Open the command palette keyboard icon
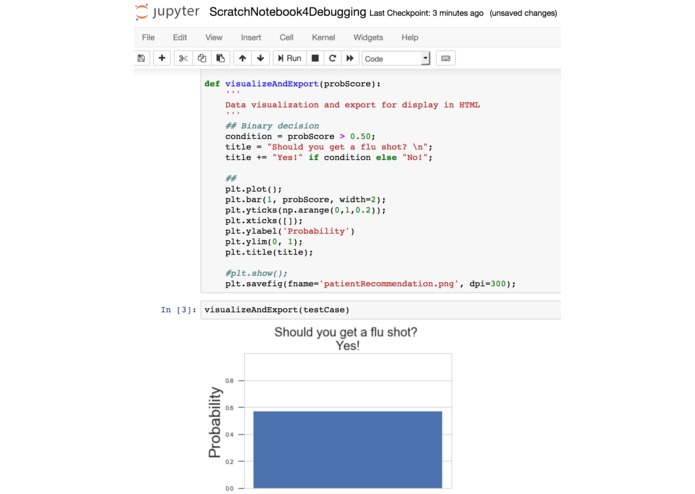 (446, 58)
